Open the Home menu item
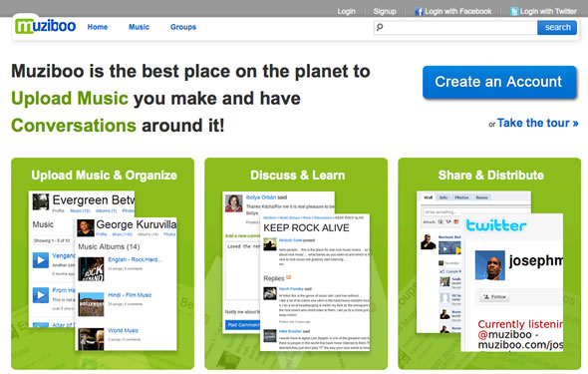 coord(98,27)
